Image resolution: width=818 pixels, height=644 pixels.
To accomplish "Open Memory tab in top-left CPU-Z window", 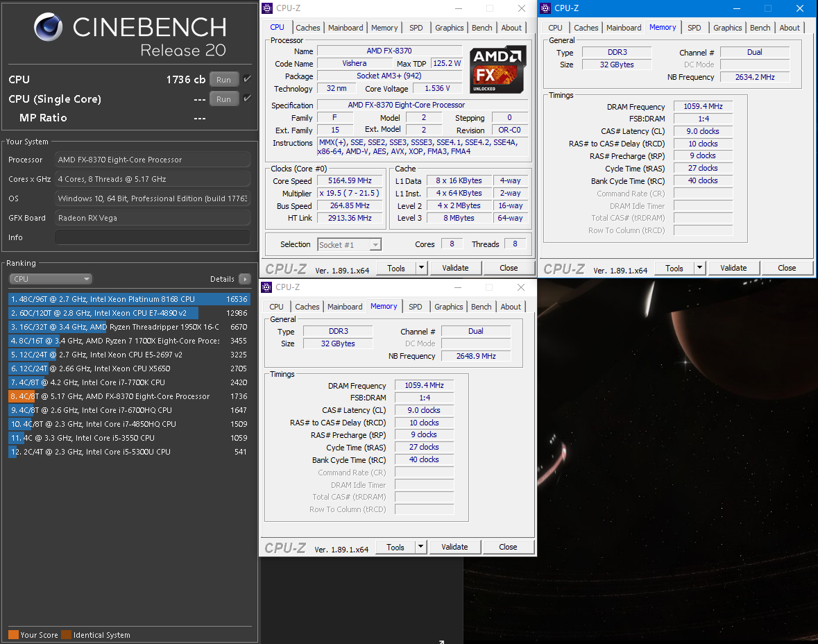I will click(384, 28).
